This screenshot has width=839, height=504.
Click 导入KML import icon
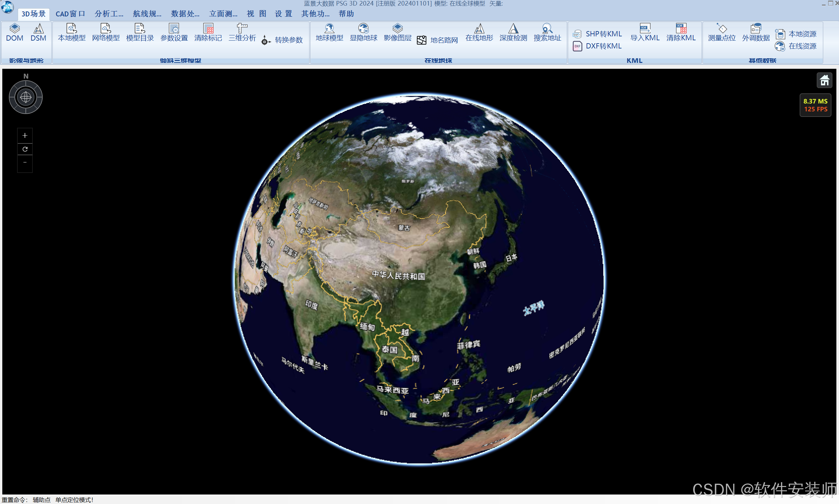click(x=645, y=32)
